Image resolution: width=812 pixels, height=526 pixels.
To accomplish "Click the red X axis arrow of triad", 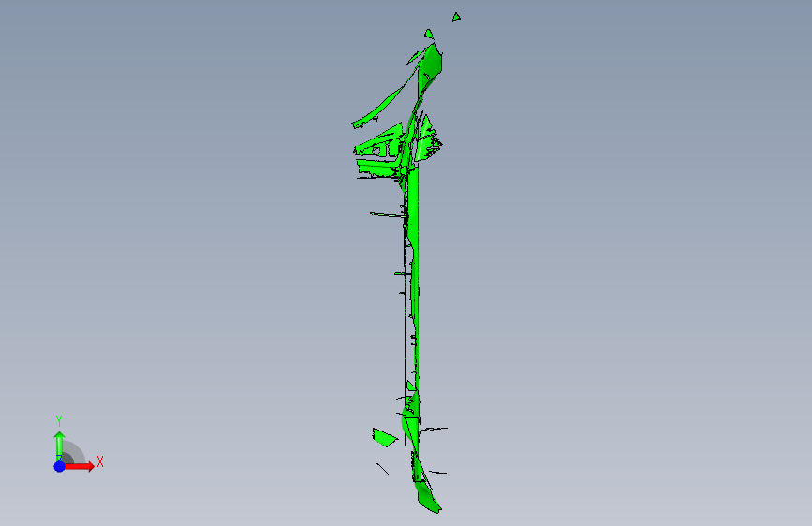I will (80, 466).
